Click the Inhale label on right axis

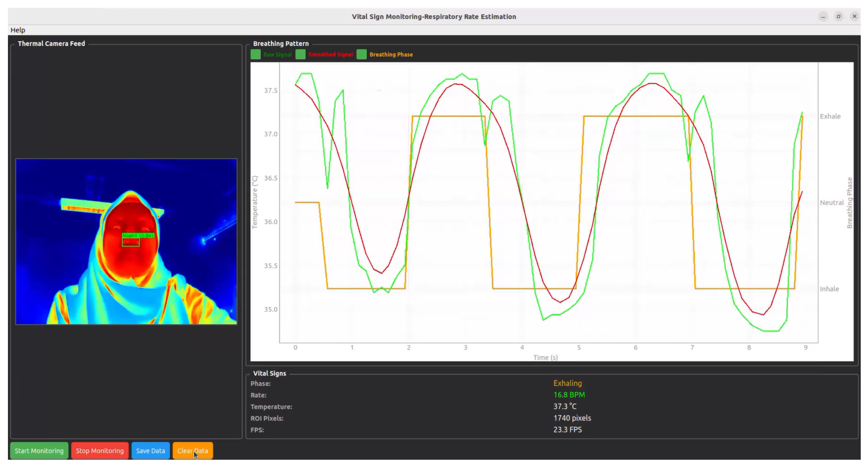[x=829, y=289]
